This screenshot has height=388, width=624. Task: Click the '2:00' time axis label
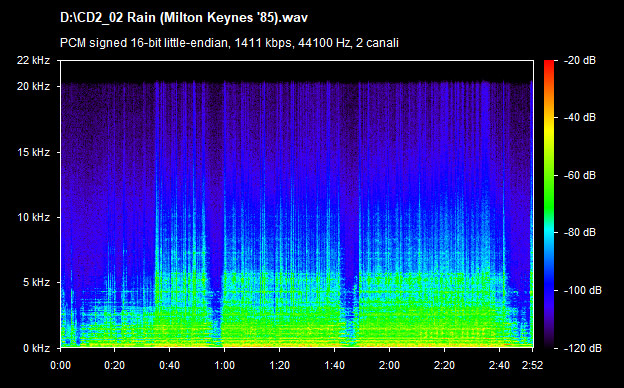[x=389, y=365]
